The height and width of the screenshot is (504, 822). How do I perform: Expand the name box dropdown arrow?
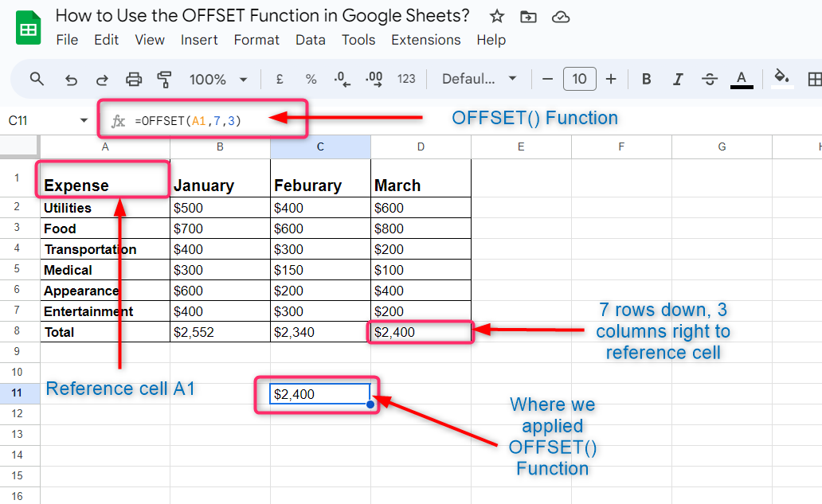84,121
